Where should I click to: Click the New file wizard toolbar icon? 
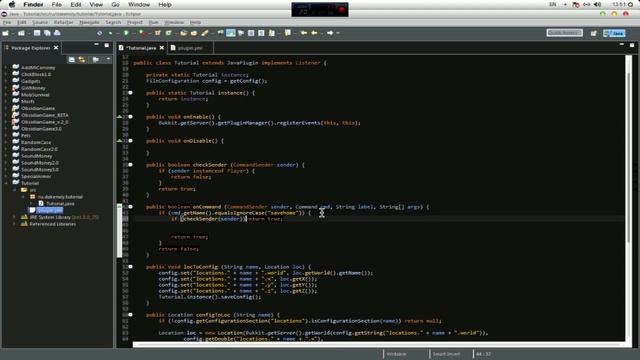6,33
